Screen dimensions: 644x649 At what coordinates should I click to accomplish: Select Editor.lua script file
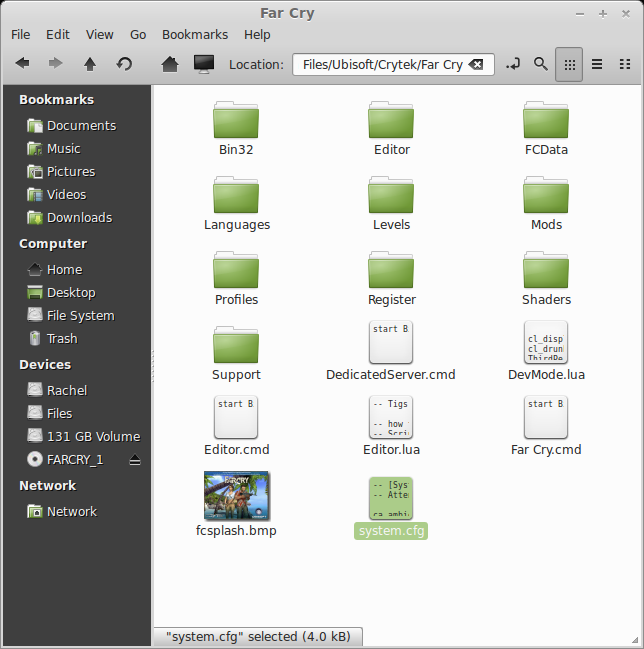pos(391,426)
